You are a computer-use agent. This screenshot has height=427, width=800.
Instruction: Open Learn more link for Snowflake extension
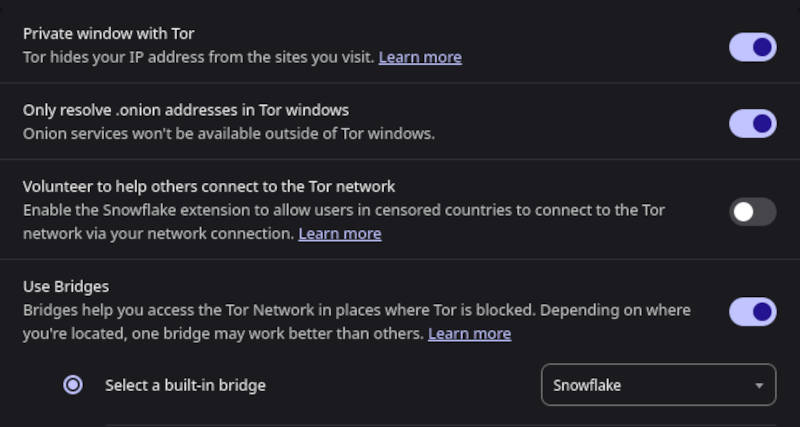[340, 234]
